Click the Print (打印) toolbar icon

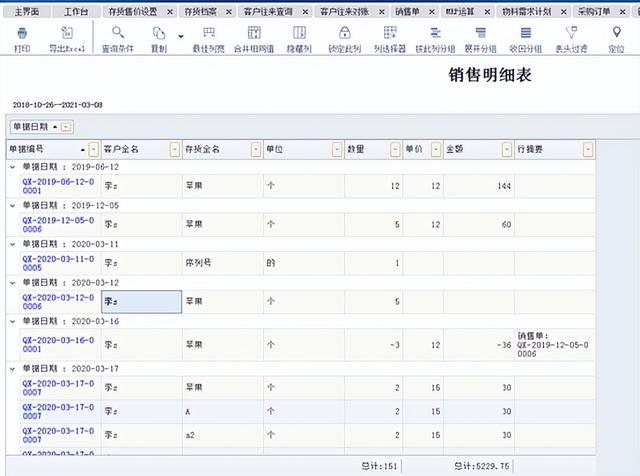pyautogui.click(x=22, y=39)
